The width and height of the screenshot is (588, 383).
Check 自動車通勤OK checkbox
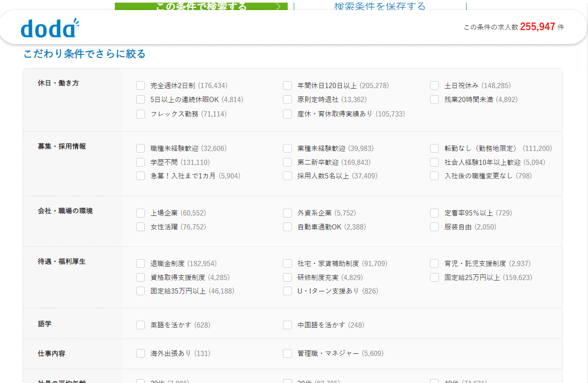click(x=287, y=227)
